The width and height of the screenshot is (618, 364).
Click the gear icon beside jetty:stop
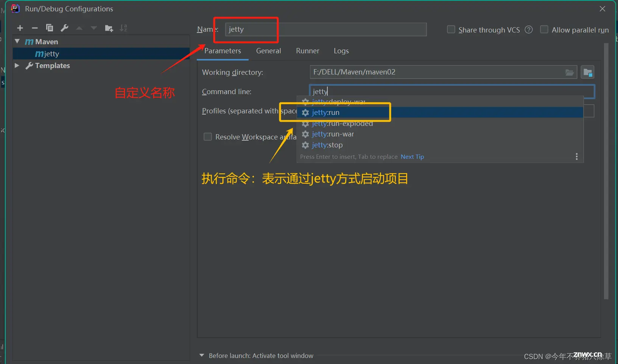pyautogui.click(x=305, y=145)
